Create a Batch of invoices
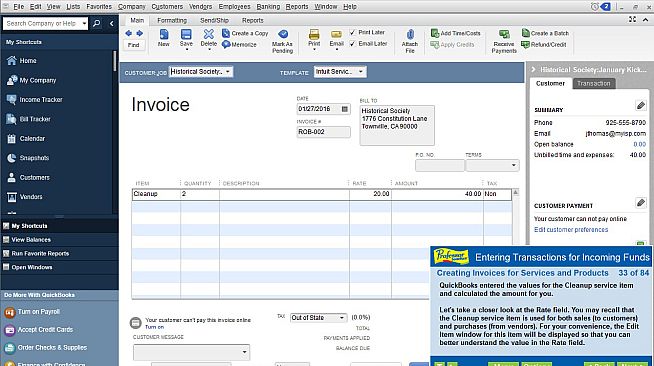 545,33
